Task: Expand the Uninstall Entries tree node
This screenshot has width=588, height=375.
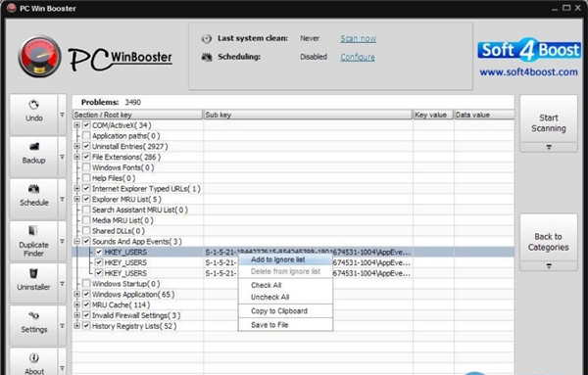Action: point(76,146)
